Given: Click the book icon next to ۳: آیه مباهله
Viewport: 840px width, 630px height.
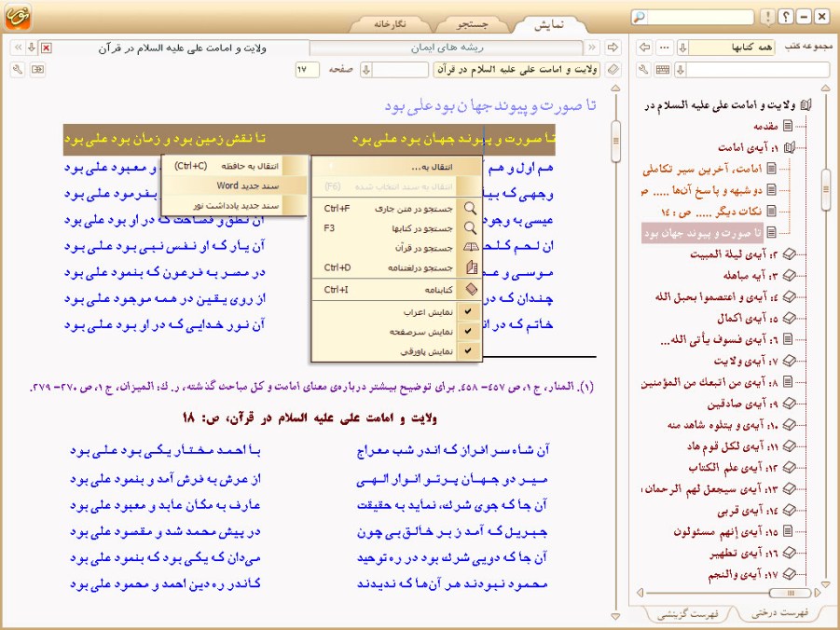Looking at the screenshot, I should (x=789, y=275).
